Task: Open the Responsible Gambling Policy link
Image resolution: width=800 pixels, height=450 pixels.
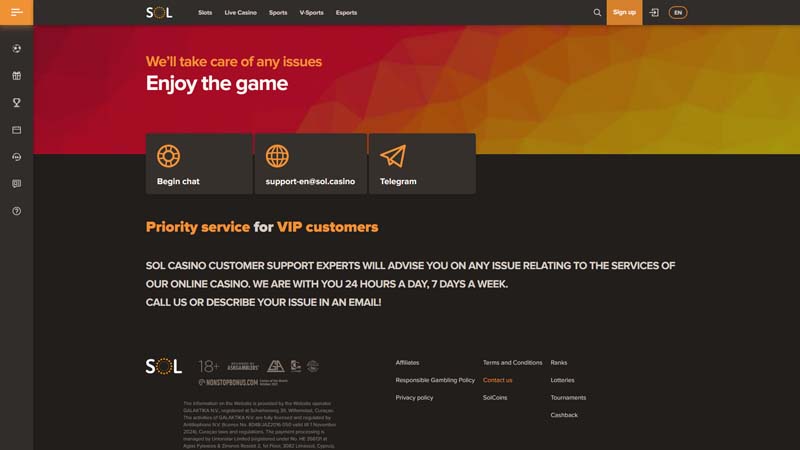Action: [435, 380]
